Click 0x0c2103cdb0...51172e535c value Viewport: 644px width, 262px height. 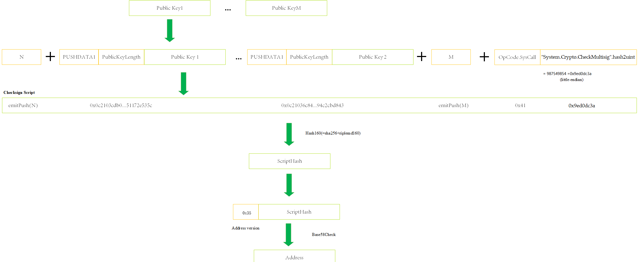click(121, 105)
